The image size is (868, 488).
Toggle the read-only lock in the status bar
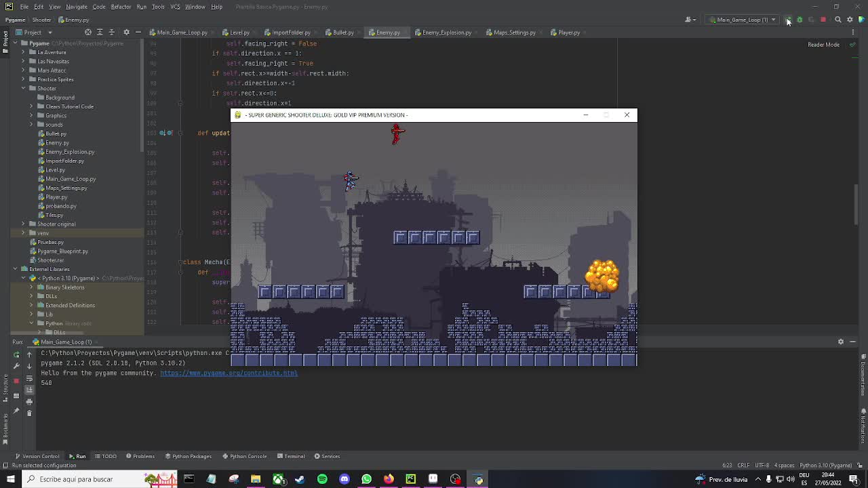click(859, 466)
